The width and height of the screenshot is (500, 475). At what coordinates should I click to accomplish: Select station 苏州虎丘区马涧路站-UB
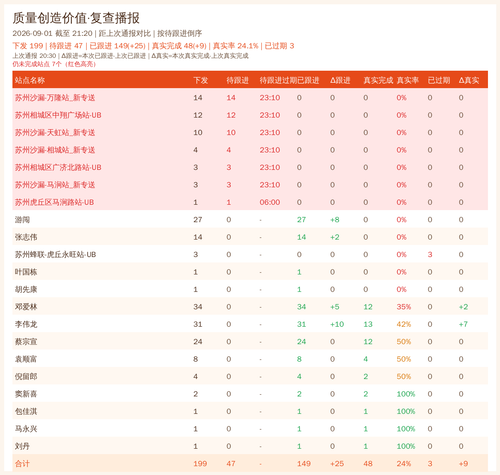pos(54,202)
